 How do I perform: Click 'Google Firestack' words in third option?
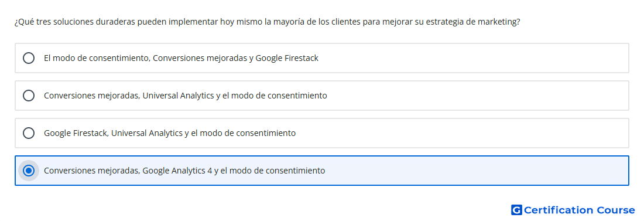[x=76, y=133]
